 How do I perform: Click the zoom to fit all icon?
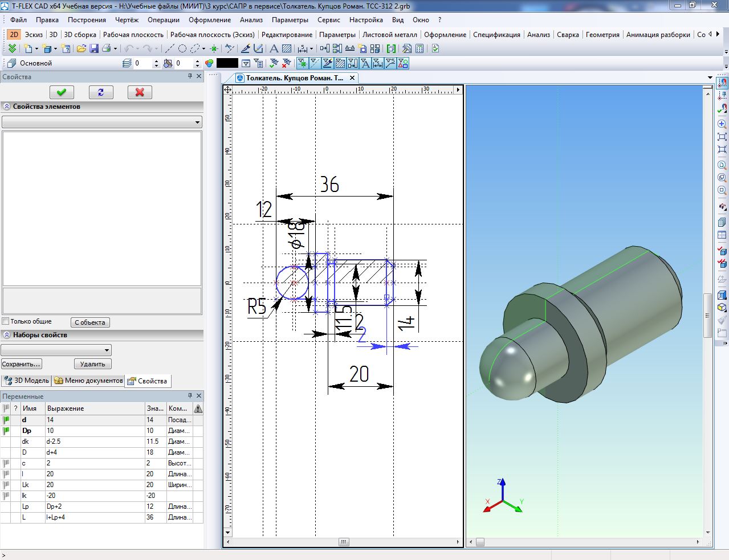pyautogui.click(x=722, y=137)
